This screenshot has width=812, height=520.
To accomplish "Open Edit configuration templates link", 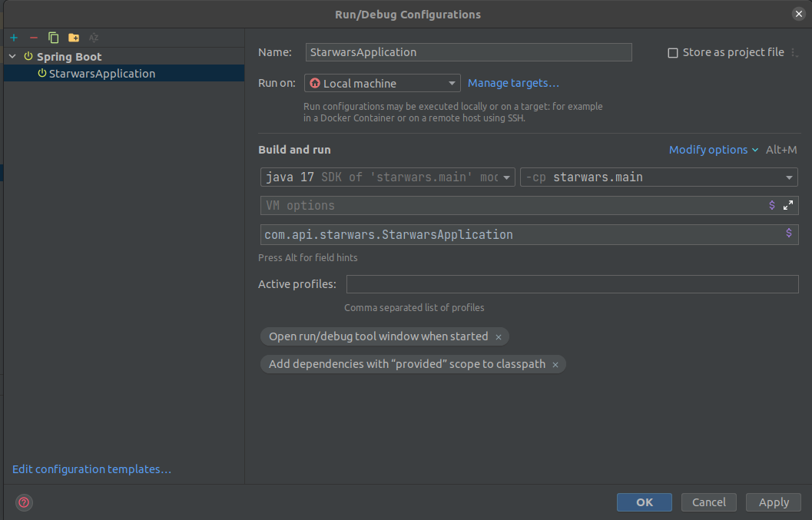I will tap(91, 469).
